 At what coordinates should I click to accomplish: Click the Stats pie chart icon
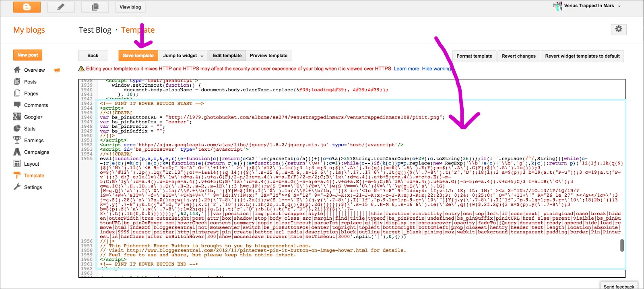17,128
